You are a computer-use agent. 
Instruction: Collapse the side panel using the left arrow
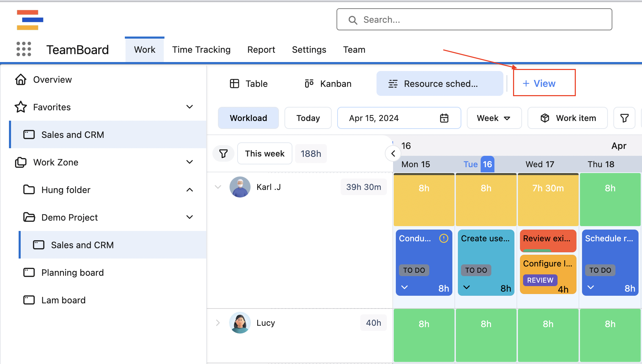(x=393, y=153)
